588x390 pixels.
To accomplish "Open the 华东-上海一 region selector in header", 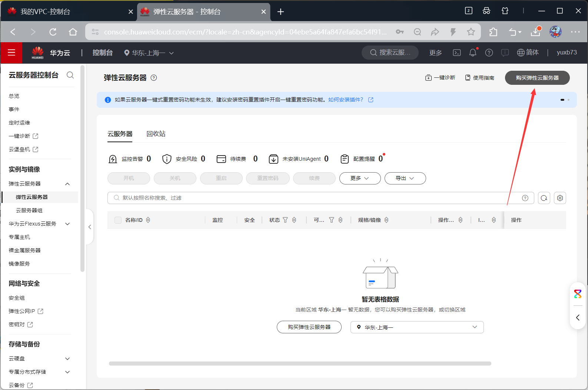I will pos(149,53).
